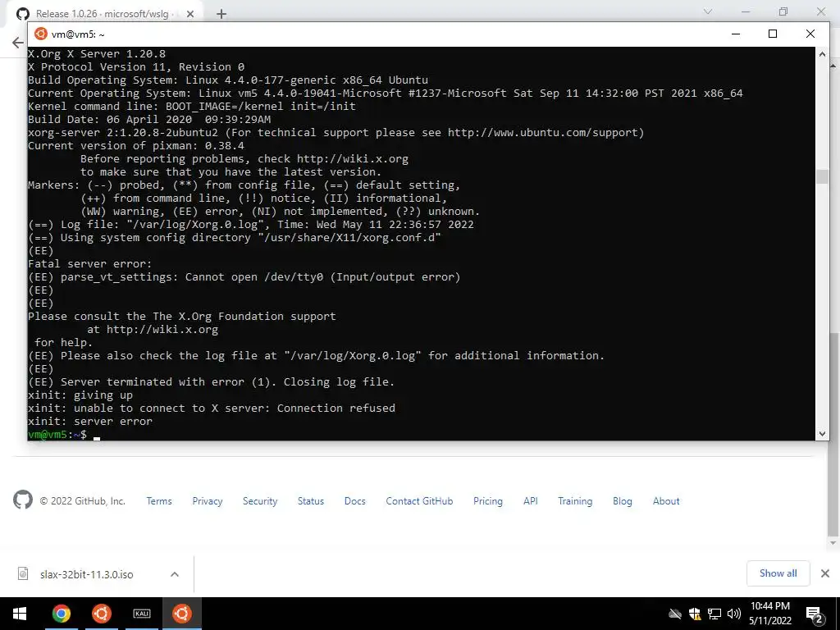Minimize the Chrome window
The width and height of the screenshot is (840, 630).
click(x=745, y=11)
